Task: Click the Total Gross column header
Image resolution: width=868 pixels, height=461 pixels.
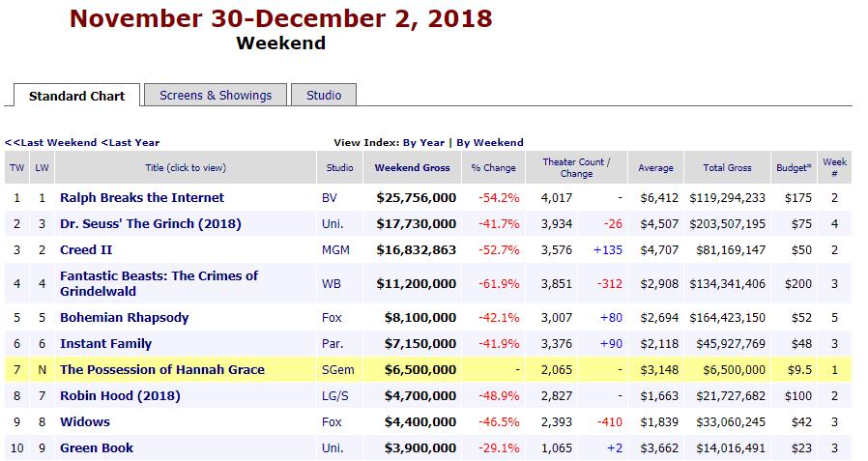Action: pos(727,167)
